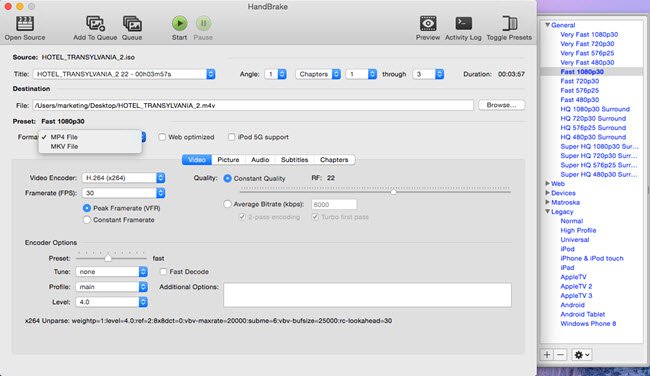This screenshot has height=376, width=650.
Task: Adjust the RF quality slider handle
Action: point(393,192)
